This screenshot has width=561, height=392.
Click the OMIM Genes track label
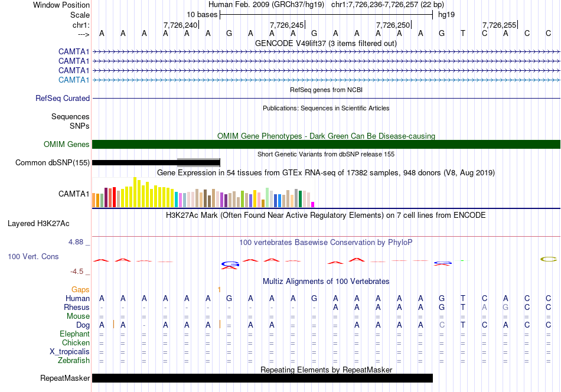67,144
